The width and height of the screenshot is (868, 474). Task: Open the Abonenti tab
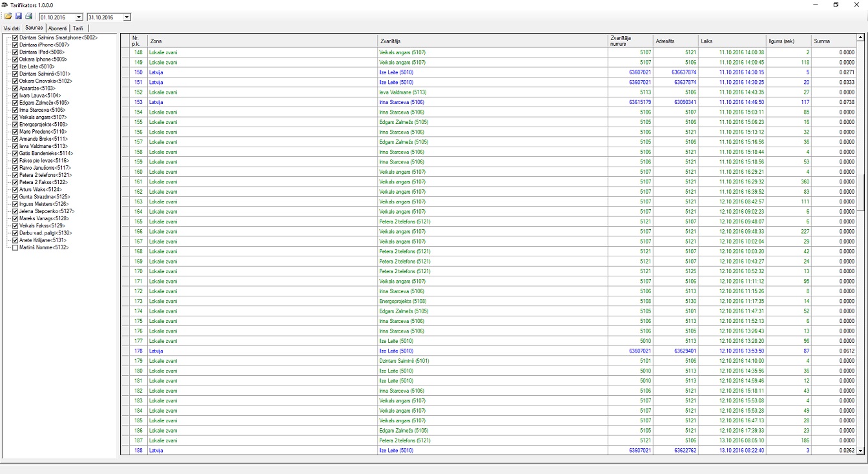tap(57, 28)
